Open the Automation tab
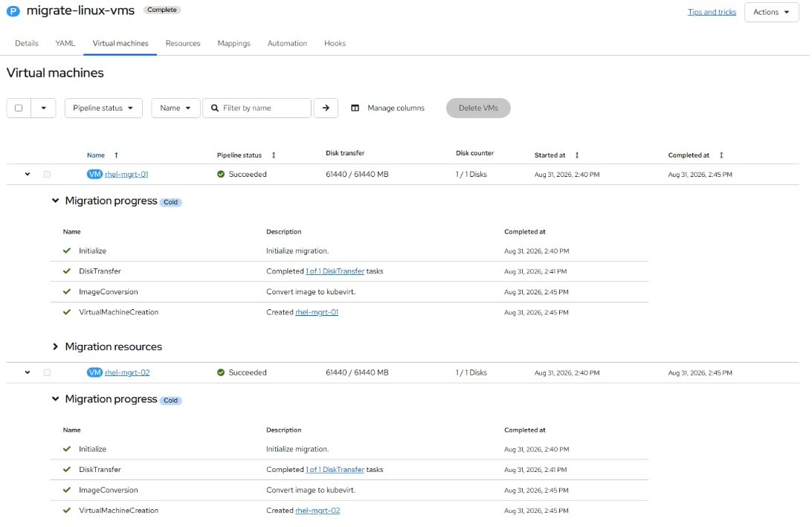 pyautogui.click(x=287, y=44)
